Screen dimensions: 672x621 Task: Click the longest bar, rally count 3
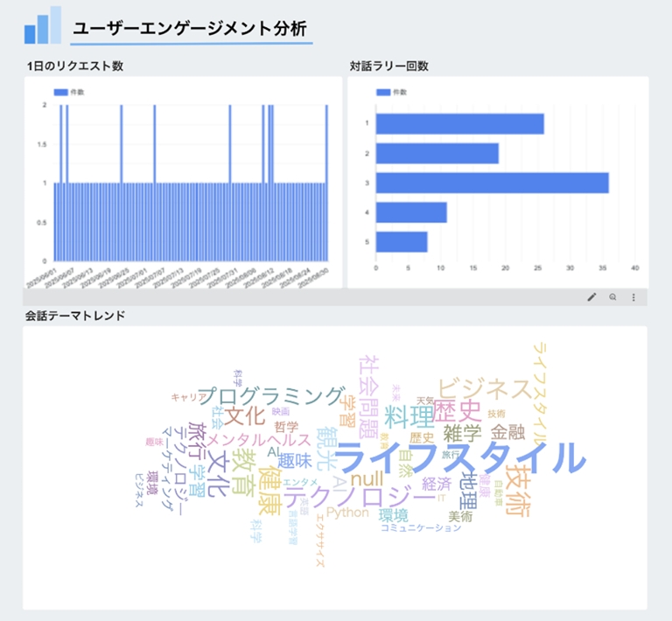click(x=493, y=183)
